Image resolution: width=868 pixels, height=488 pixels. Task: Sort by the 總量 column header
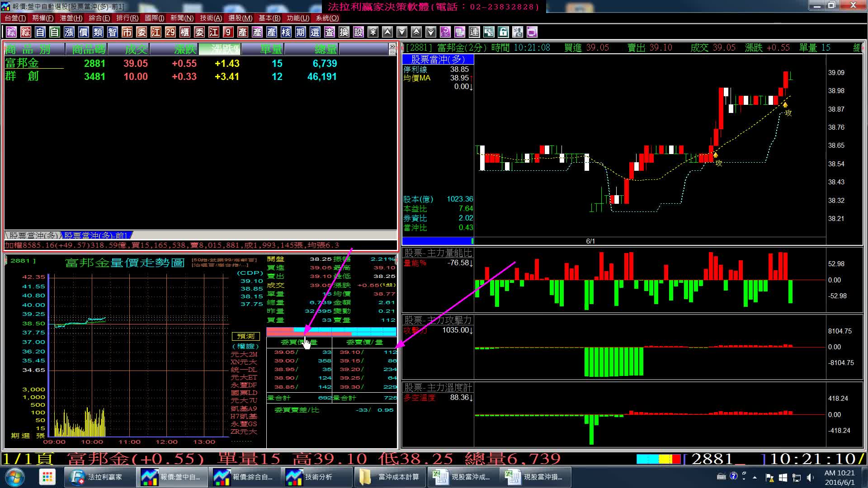pos(311,49)
